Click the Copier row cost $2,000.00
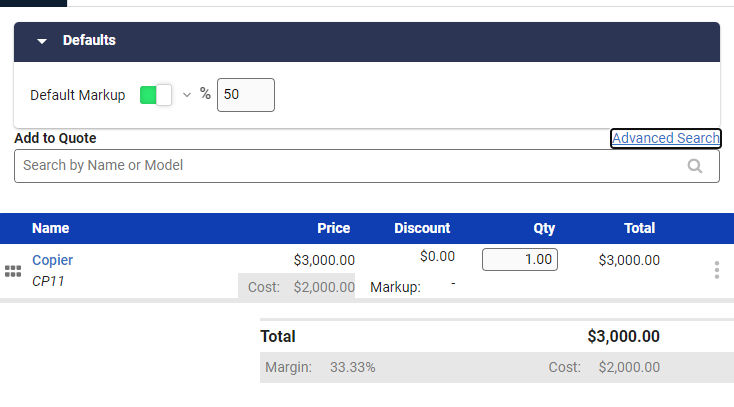The width and height of the screenshot is (734, 407). [x=324, y=287]
